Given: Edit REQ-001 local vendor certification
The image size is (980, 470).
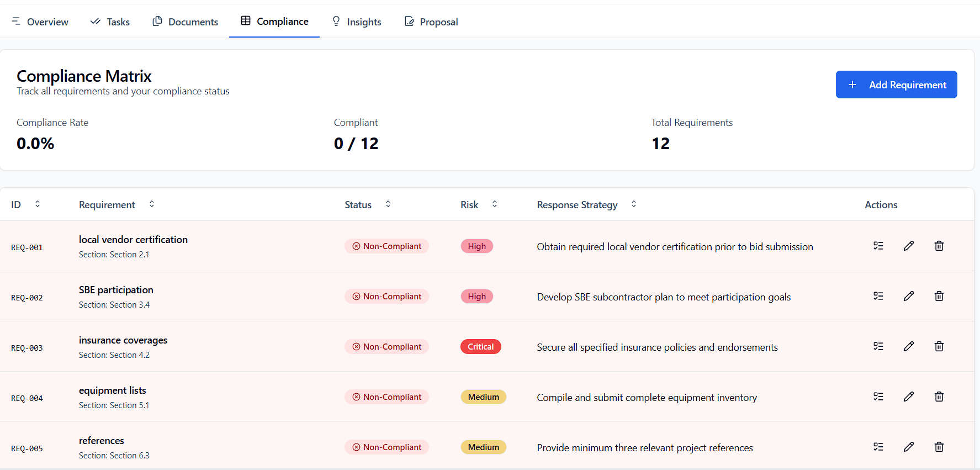Looking at the screenshot, I should (x=909, y=246).
